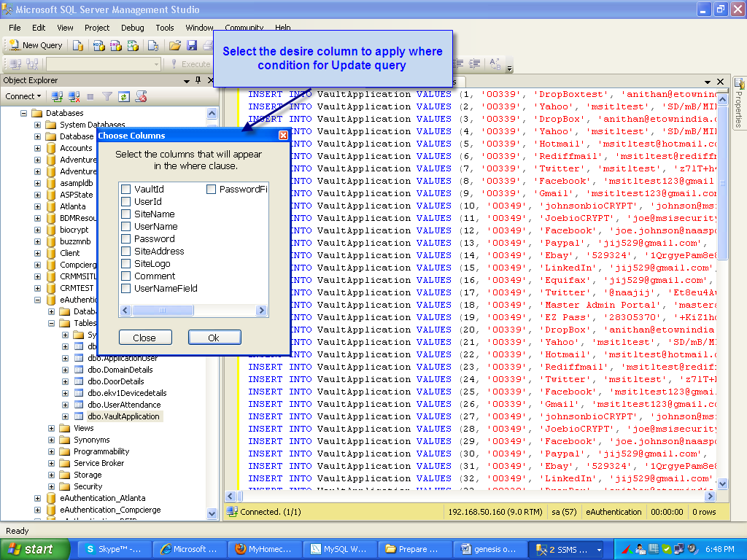Open the Object Explorer window position dropdown
Screen dimensions: 747x560
coord(187,81)
